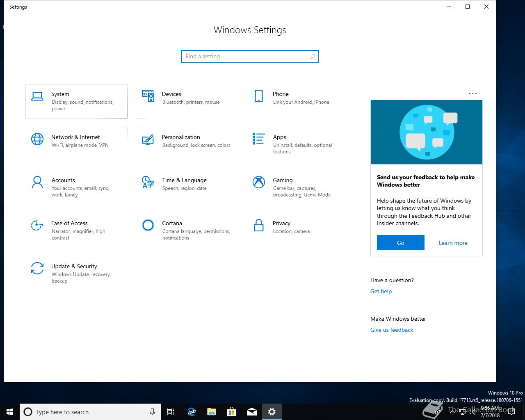Open the Privacy padlock icon
The height and width of the screenshot is (420, 525).
coord(259,225)
